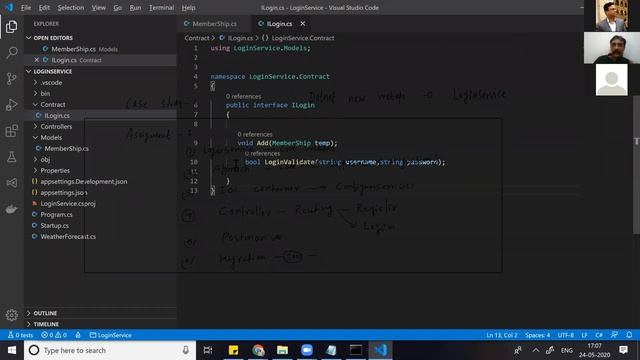Open the Test beaker view
The height and width of the screenshot is (360, 640).
[x=11, y=157]
